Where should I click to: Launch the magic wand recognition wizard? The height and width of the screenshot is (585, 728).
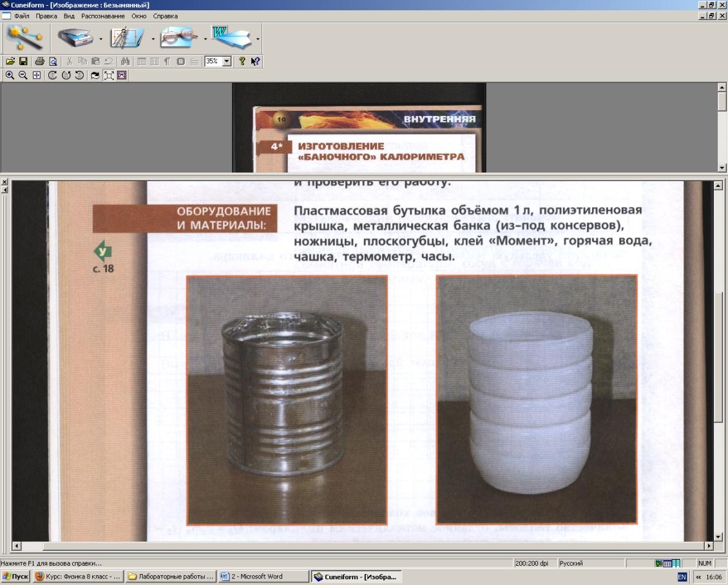click(x=24, y=38)
